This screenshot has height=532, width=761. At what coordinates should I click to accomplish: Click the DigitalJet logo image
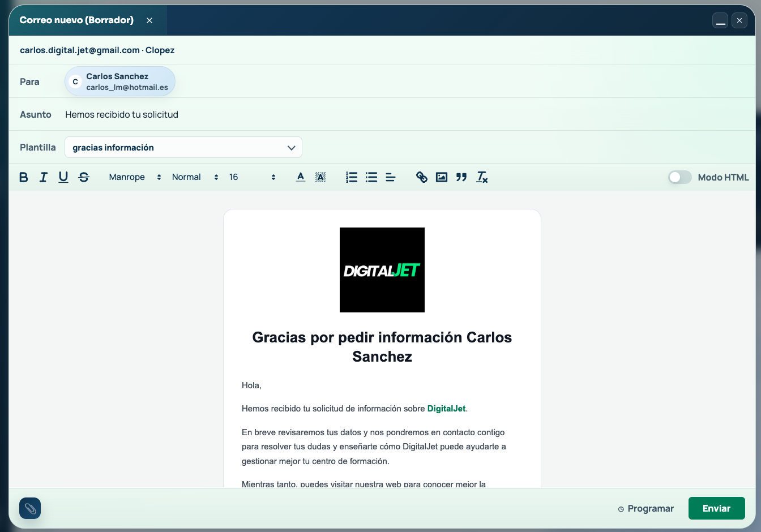click(382, 270)
